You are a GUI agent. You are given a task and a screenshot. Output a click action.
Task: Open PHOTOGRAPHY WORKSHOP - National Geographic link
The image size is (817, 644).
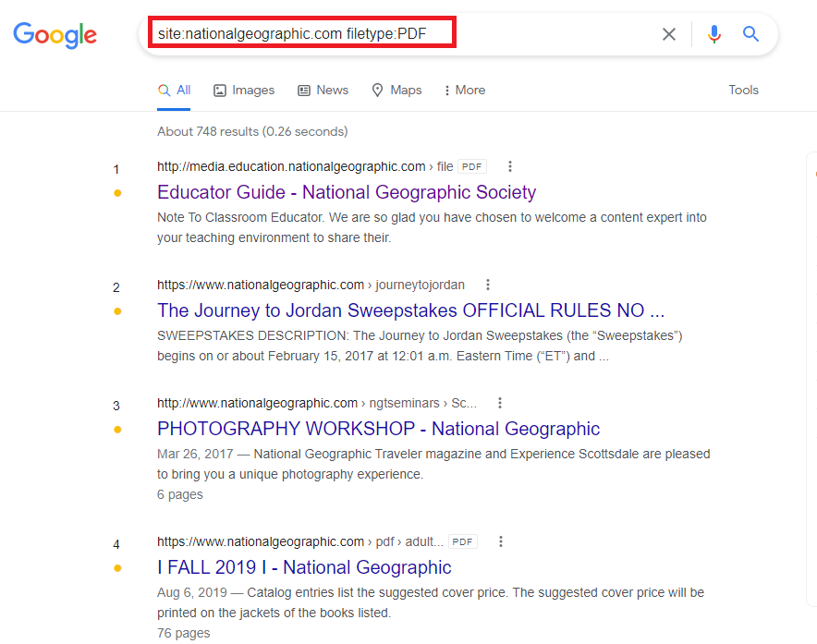click(378, 429)
